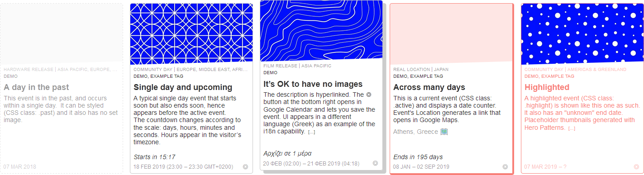
Task: Open Google Calendar icon on Greek-language card
Action: click(x=375, y=163)
